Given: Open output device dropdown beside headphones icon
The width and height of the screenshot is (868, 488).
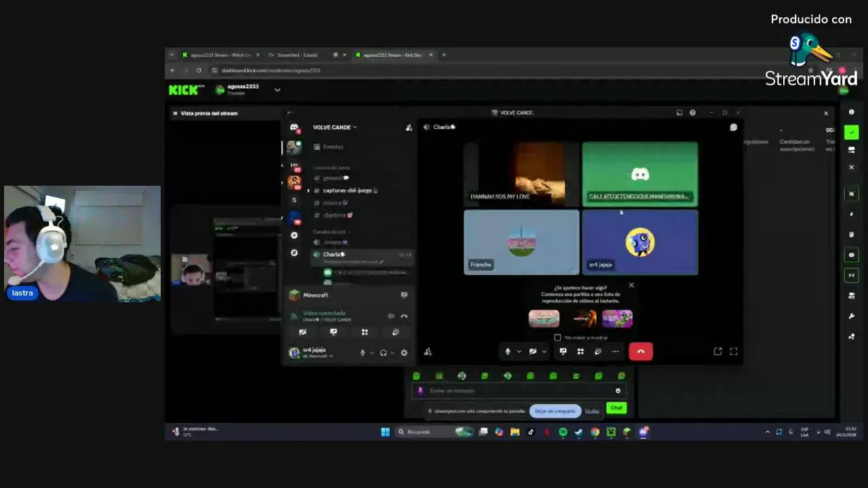Looking at the screenshot, I should pyautogui.click(x=392, y=352).
